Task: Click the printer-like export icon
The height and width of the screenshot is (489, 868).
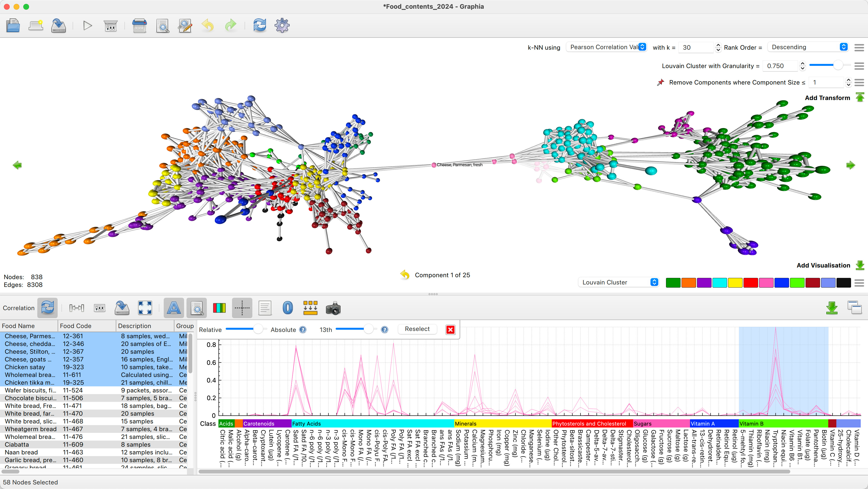Action: point(139,26)
